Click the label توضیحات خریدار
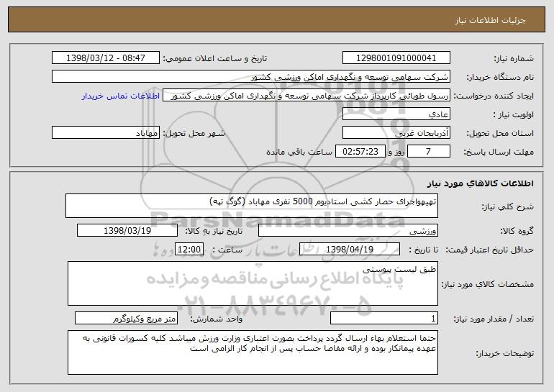This screenshot has height=392, width=554. coord(504,353)
